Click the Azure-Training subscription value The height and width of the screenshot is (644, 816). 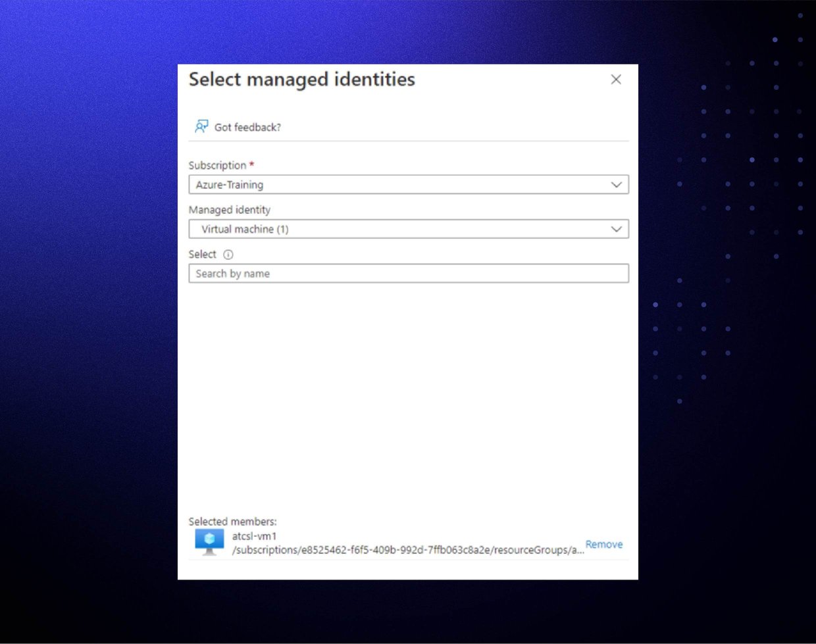230,185
